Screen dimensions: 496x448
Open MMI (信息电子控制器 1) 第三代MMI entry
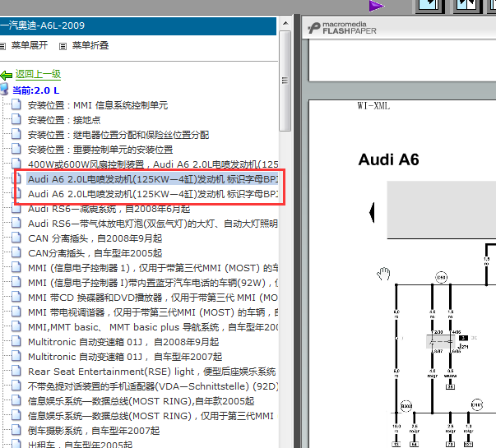[x=153, y=268]
